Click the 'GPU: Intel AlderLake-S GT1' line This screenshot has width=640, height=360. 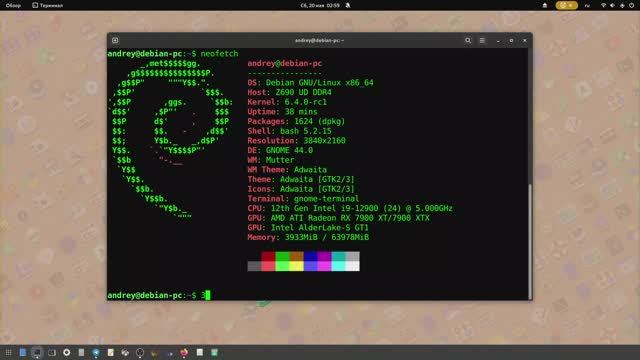click(308, 228)
